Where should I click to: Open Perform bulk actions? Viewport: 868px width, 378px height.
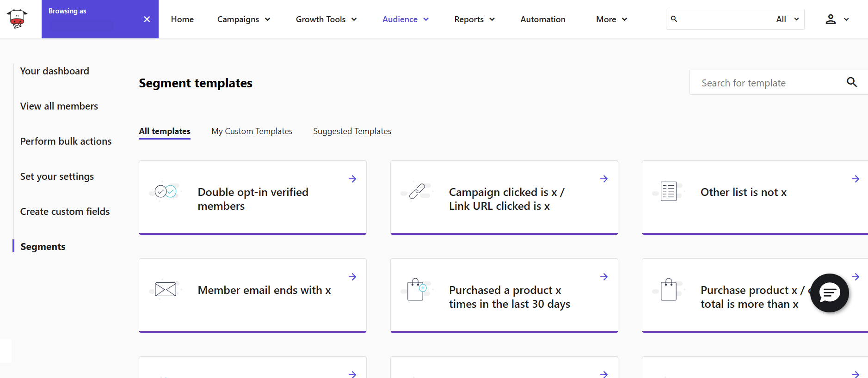pyautogui.click(x=66, y=141)
